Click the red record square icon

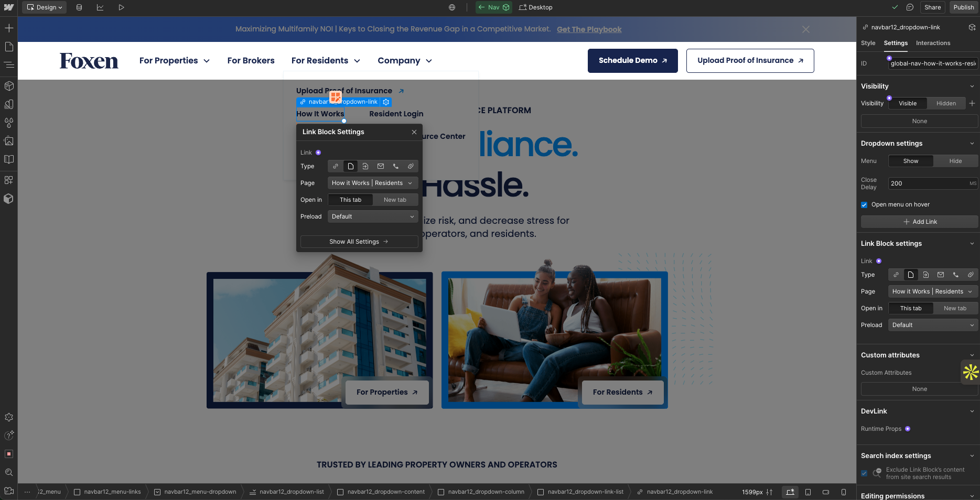click(9, 454)
